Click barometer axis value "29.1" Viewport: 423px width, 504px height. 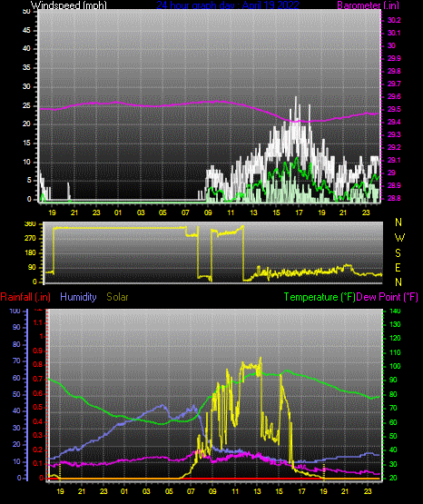pos(394,160)
